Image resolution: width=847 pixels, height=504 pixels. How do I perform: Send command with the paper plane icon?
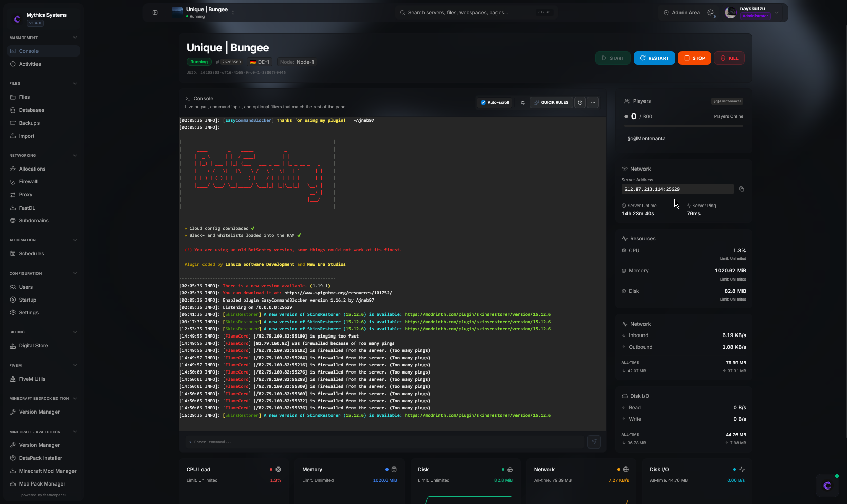pyautogui.click(x=594, y=442)
